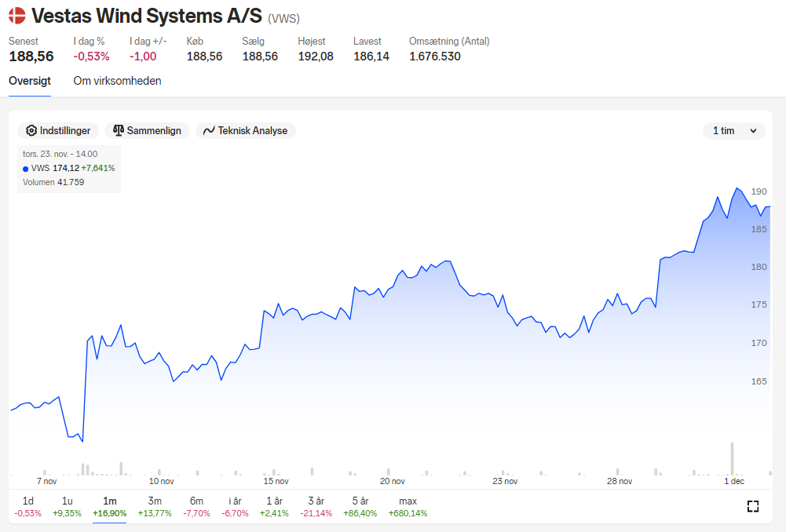Click the 1 dec date axis label
Screen dimensions: 786x532
click(x=734, y=481)
